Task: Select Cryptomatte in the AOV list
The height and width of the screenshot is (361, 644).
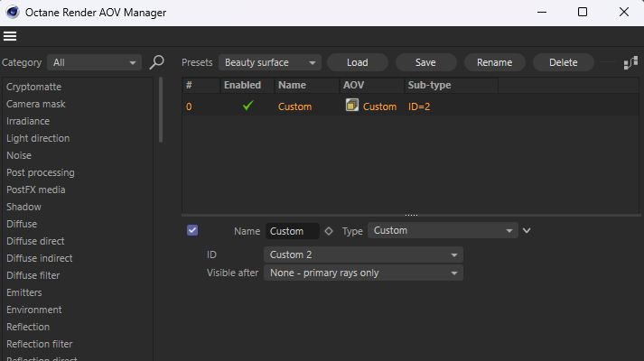Action: point(34,87)
